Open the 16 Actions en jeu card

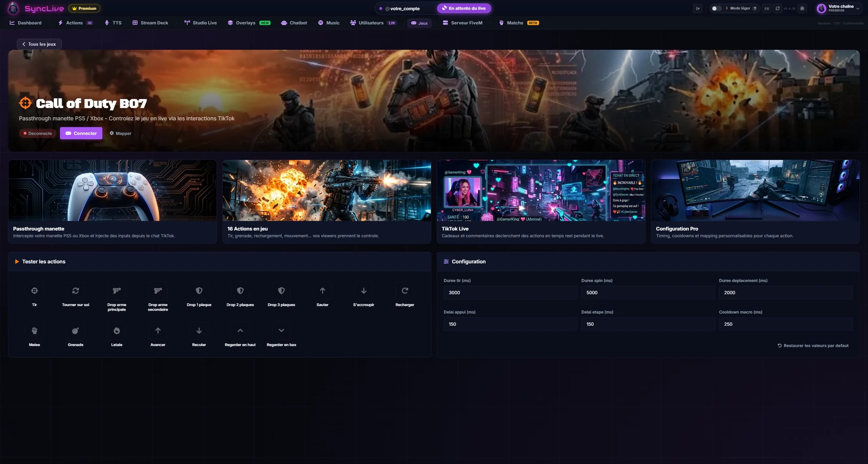pyautogui.click(x=327, y=202)
